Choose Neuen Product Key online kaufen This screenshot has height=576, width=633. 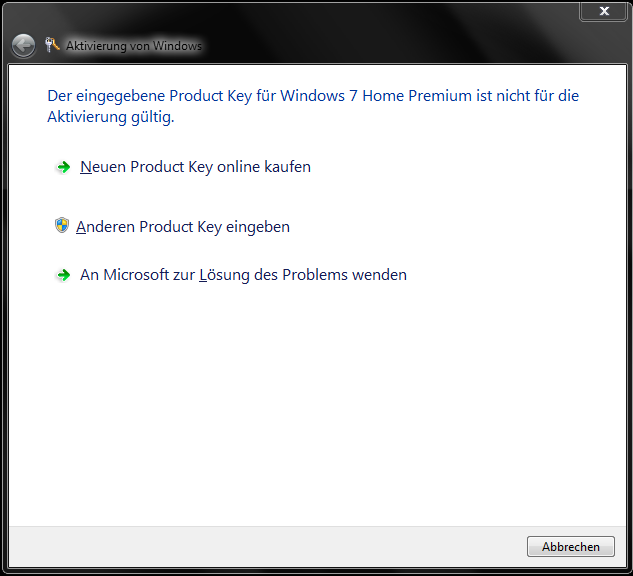click(195, 167)
